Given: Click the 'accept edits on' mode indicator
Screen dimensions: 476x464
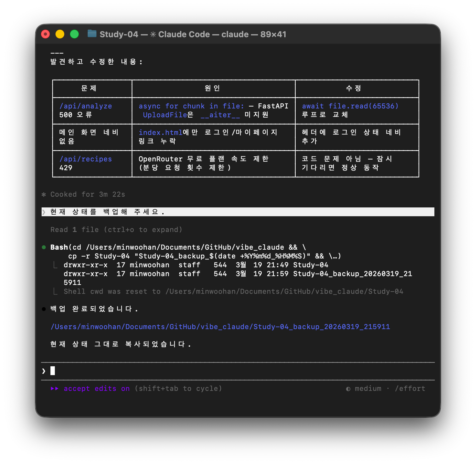Looking at the screenshot, I should click(x=97, y=389).
